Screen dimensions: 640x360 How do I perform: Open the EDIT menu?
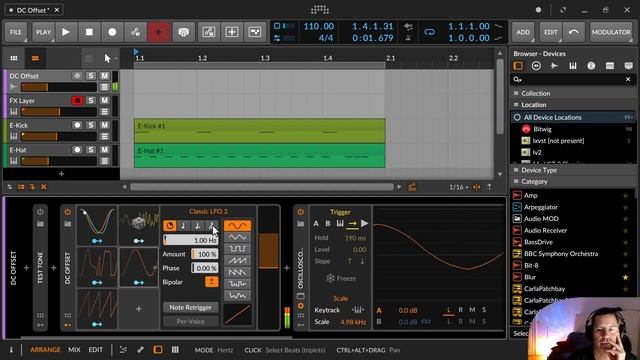pos(551,32)
